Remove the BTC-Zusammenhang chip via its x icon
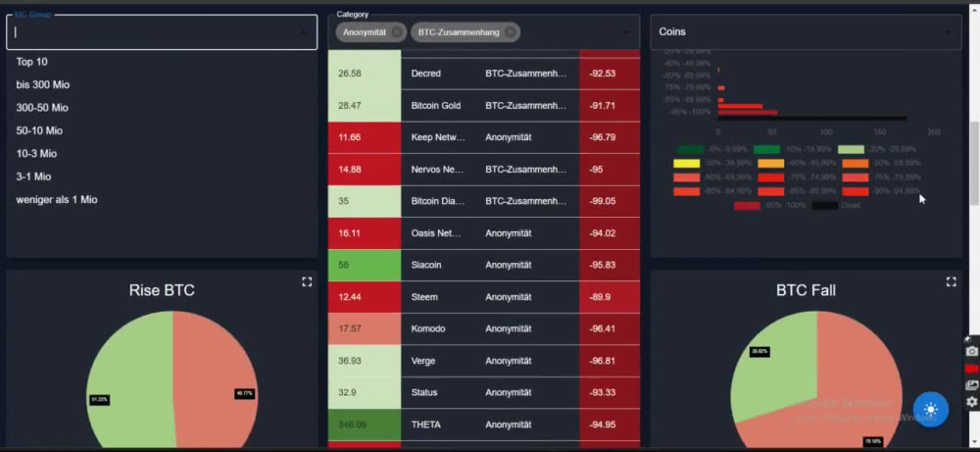The image size is (980, 452). 510,32
